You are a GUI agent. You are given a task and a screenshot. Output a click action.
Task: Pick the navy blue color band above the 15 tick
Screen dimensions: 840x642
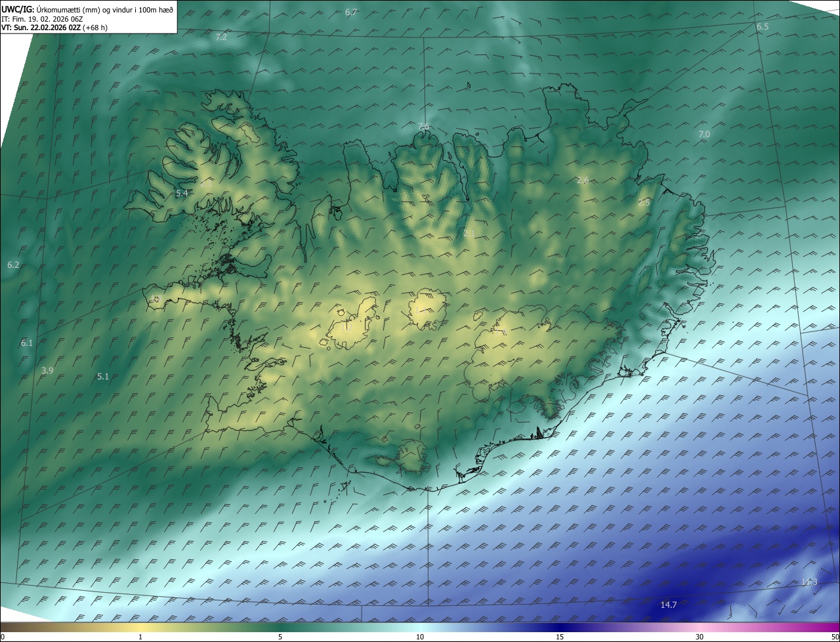(560, 628)
